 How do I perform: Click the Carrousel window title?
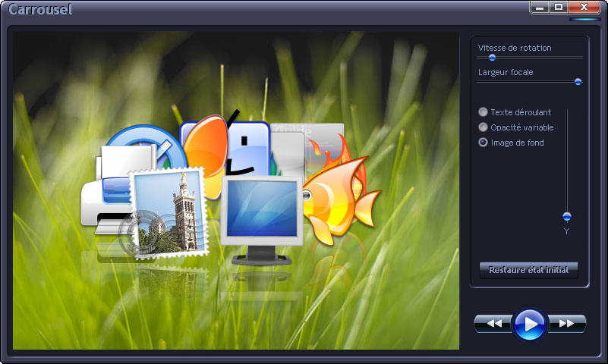coord(40,9)
